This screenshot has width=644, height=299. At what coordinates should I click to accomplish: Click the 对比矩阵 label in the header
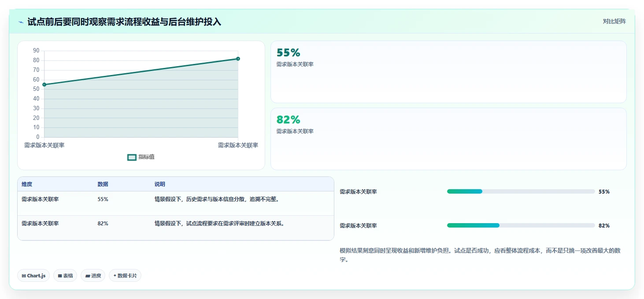[614, 21]
